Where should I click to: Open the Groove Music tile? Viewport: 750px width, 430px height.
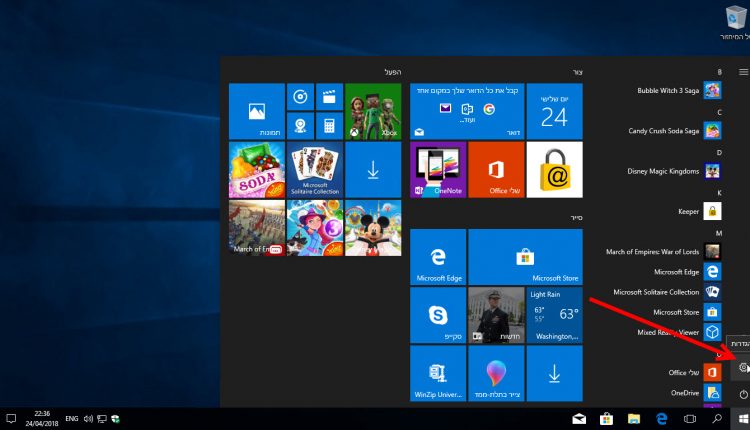pyautogui.click(x=300, y=97)
